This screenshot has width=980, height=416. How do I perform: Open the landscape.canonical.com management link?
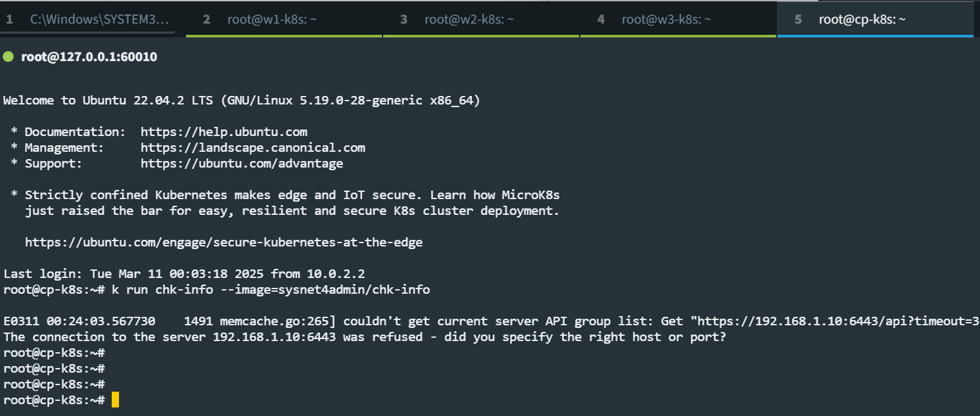click(253, 148)
